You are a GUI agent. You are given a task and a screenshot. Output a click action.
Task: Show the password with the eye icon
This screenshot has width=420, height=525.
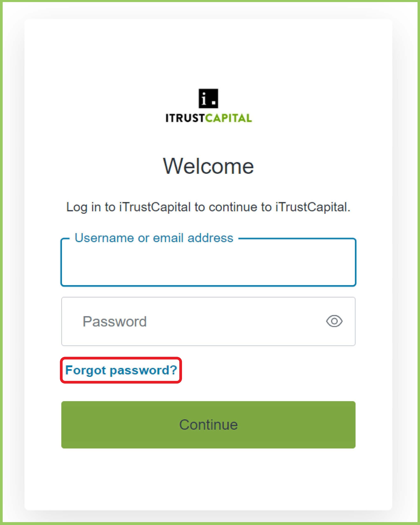(x=334, y=321)
